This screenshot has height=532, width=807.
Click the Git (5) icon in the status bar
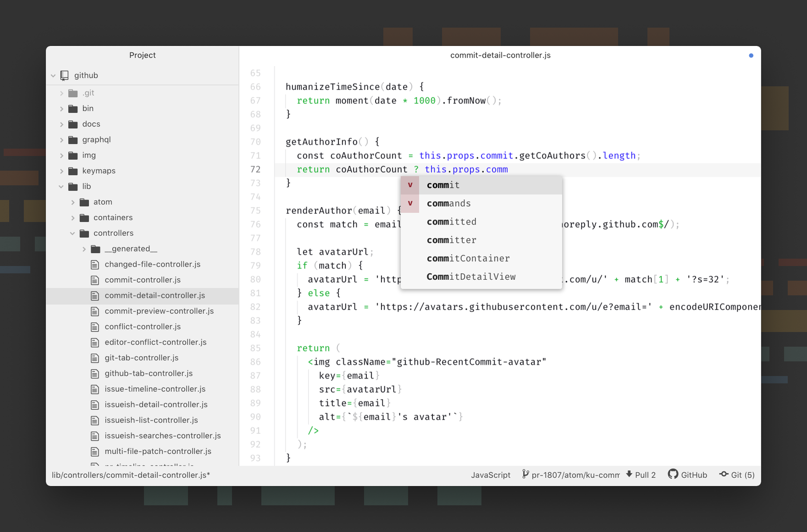click(x=724, y=474)
